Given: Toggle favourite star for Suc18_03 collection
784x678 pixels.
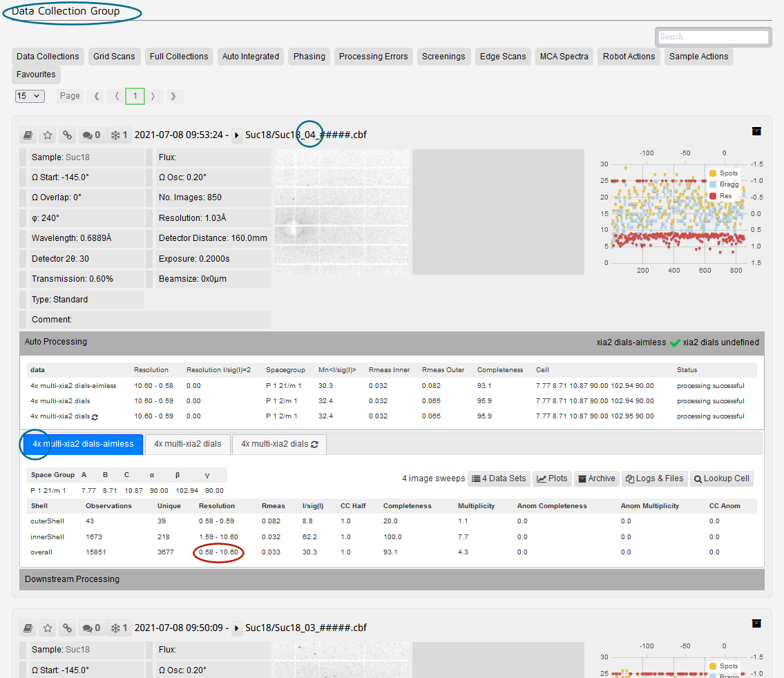Looking at the screenshot, I should pyautogui.click(x=48, y=628).
